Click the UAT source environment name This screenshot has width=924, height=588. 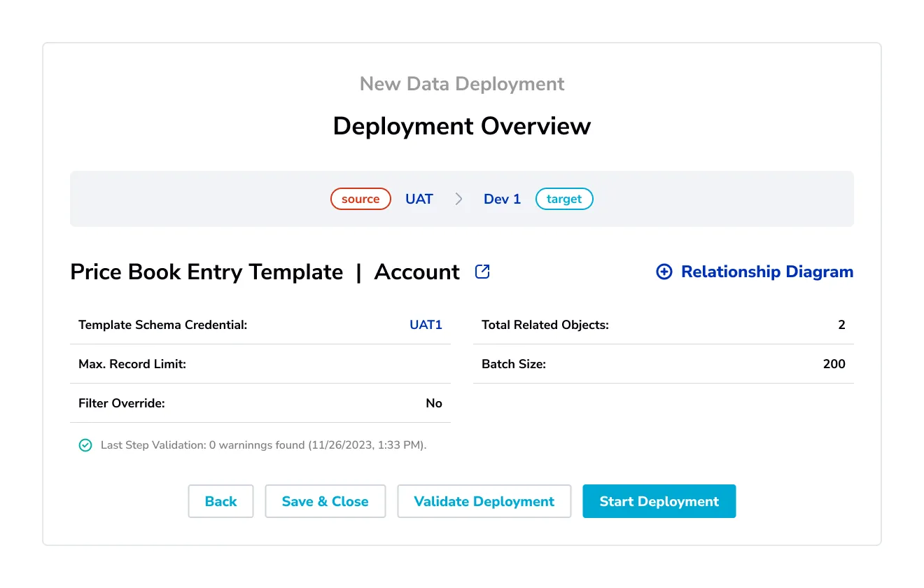pos(419,199)
